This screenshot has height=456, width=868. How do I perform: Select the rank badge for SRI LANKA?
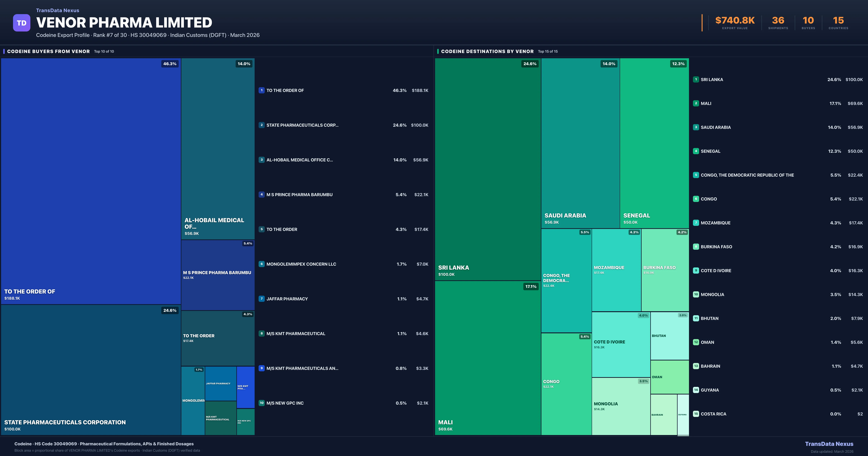click(696, 79)
